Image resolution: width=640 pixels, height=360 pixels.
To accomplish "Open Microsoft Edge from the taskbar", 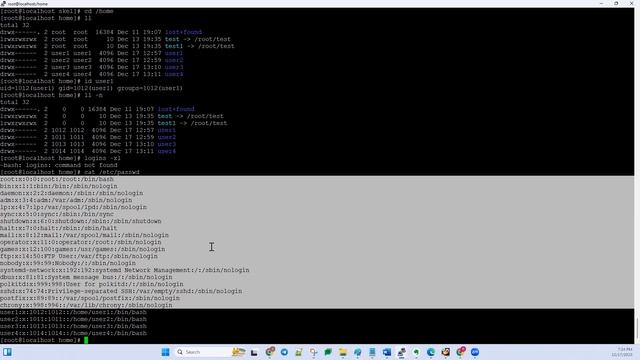I will (x=431, y=352).
